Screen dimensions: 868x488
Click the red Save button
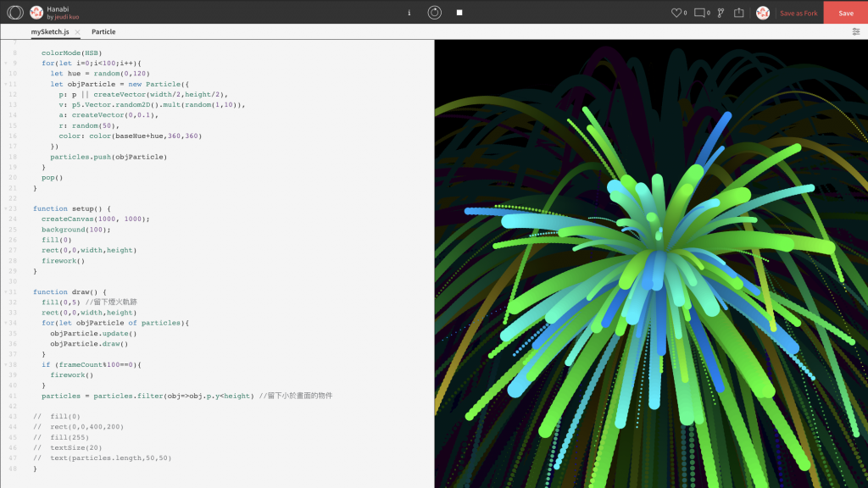846,13
